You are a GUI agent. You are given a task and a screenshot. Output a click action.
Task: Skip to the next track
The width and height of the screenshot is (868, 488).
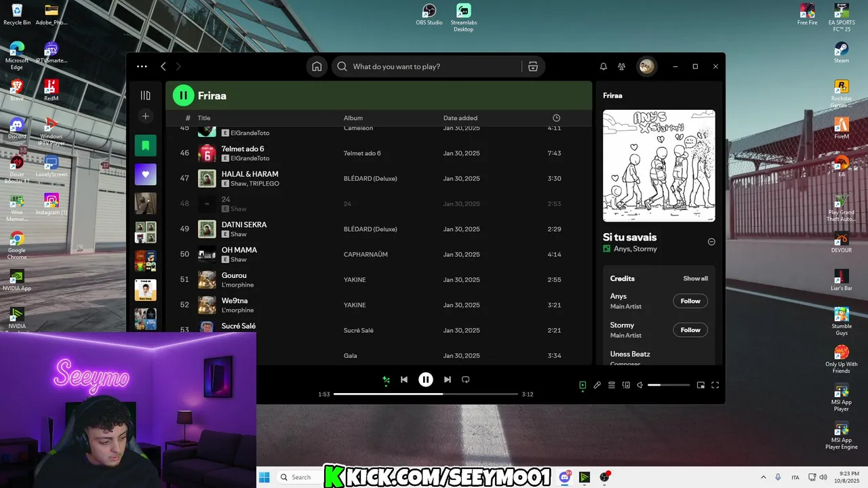click(447, 380)
